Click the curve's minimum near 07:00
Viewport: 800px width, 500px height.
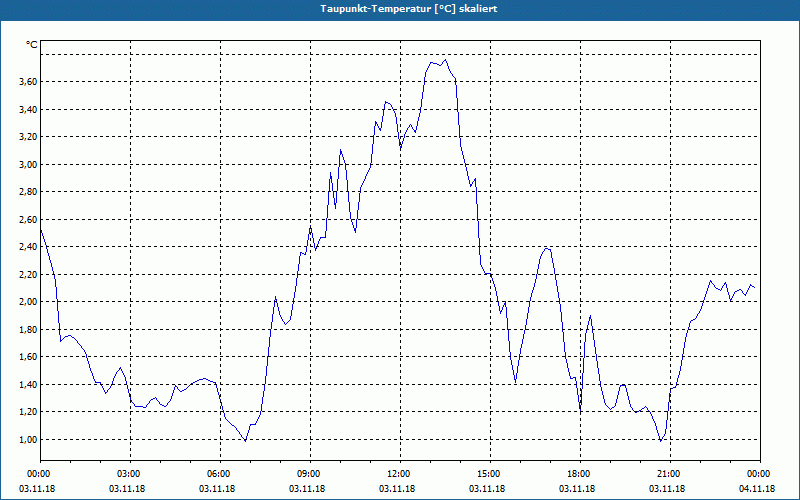pos(245,441)
